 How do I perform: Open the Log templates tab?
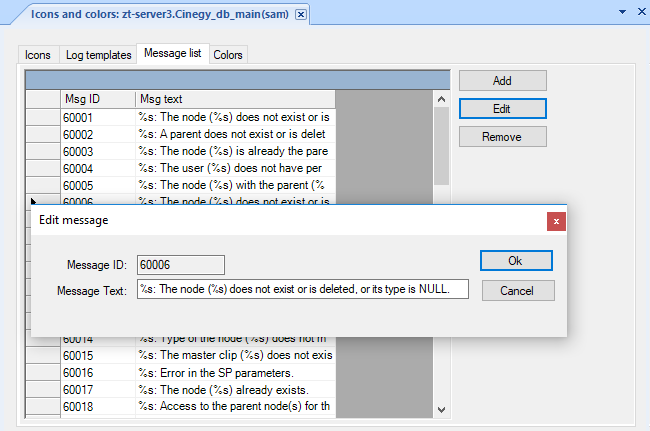pyautogui.click(x=97, y=54)
